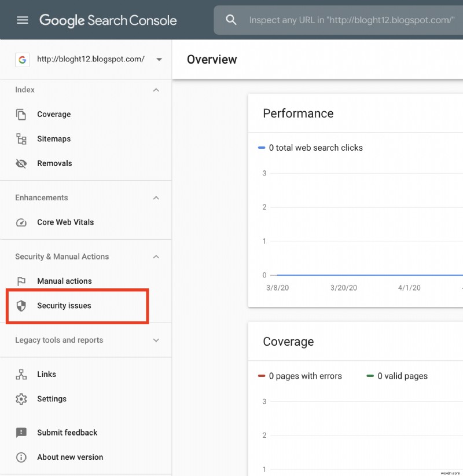
Task: Click the Sitemaps icon
Action: tap(21, 139)
